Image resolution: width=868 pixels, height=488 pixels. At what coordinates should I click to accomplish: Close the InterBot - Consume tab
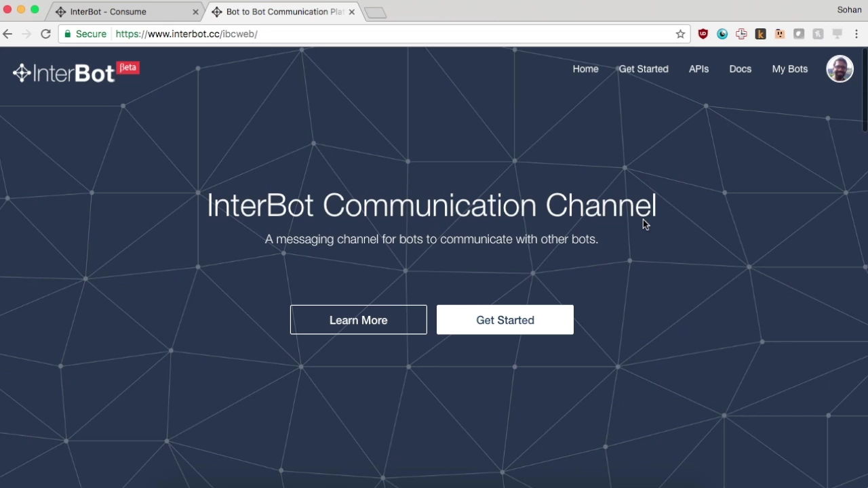(x=195, y=12)
